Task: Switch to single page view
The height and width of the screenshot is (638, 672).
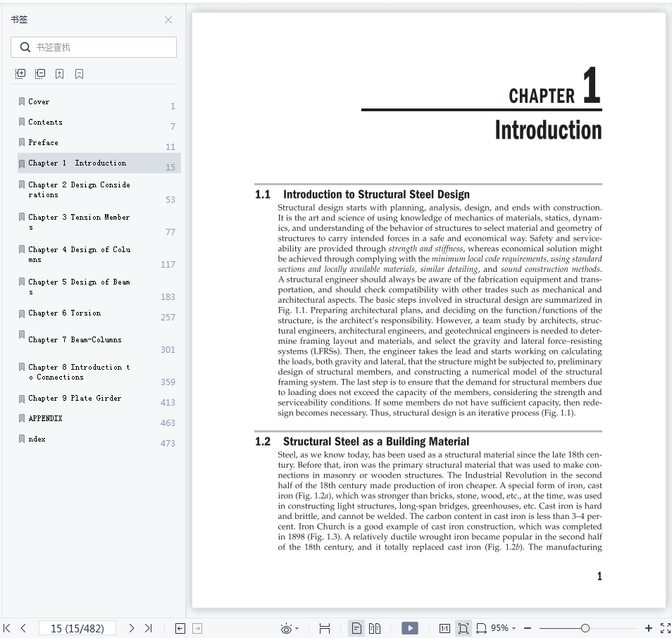Action: pyautogui.click(x=356, y=629)
